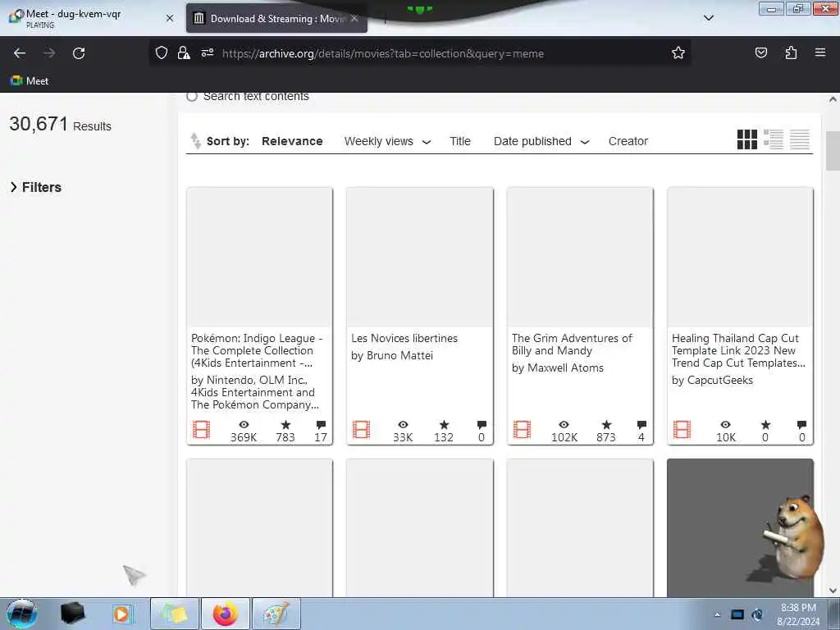Click the page scroll-down arrow
The height and width of the screenshot is (630, 840).
pyautogui.click(x=833, y=591)
